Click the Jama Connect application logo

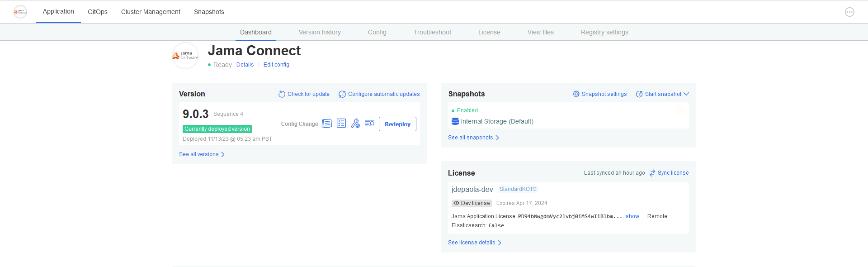tap(185, 56)
